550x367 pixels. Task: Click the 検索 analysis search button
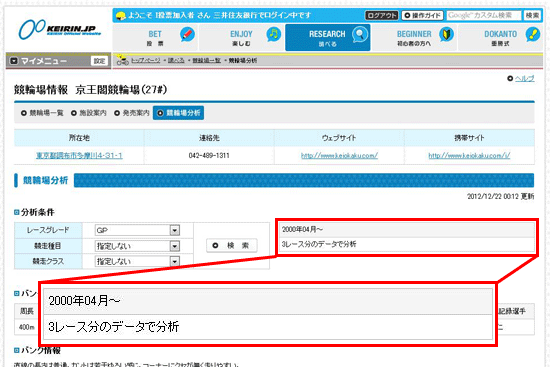pos(232,246)
